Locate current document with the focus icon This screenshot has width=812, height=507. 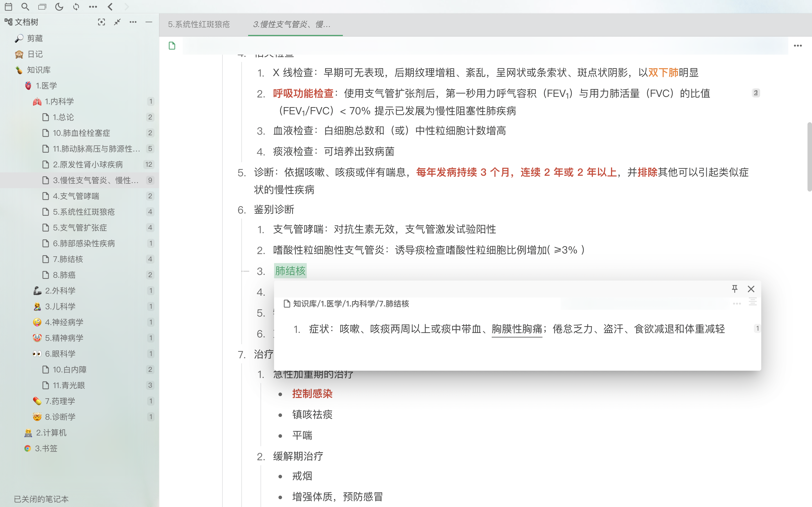[102, 22]
